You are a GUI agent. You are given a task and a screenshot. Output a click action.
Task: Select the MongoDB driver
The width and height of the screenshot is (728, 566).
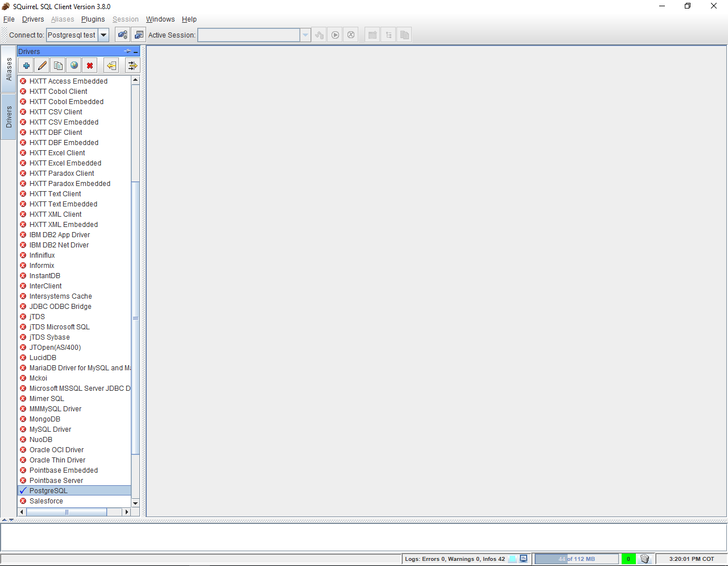point(75,419)
